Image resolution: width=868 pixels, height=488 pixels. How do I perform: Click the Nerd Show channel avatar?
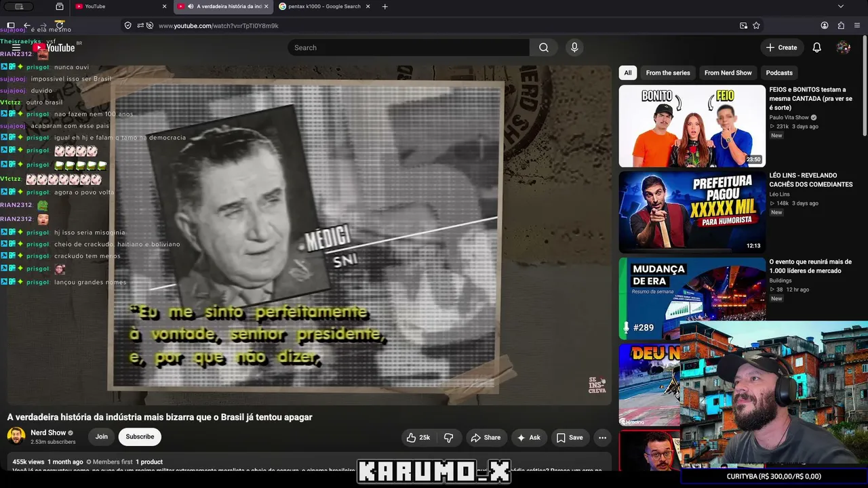pos(16,436)
